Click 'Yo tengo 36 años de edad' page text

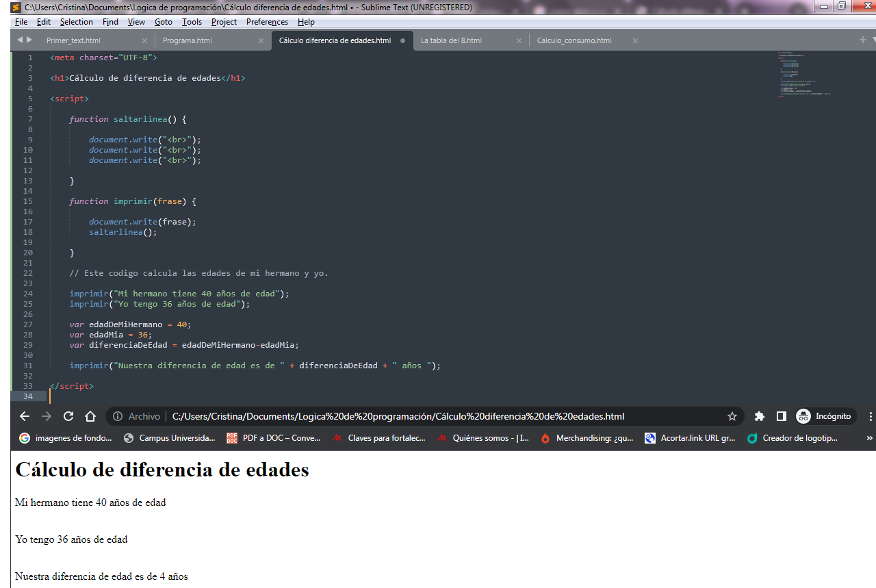coord(71,539)
